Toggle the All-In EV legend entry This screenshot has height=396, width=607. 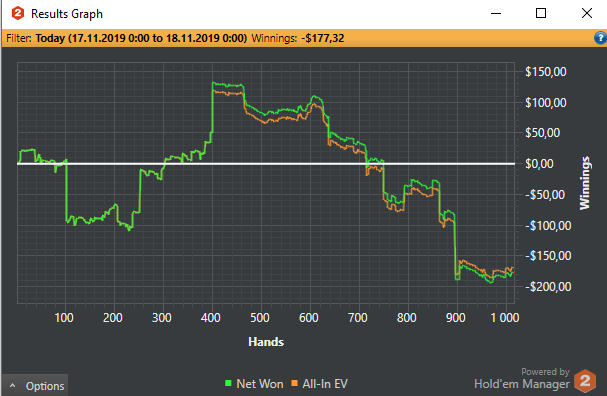click(319, 384)
